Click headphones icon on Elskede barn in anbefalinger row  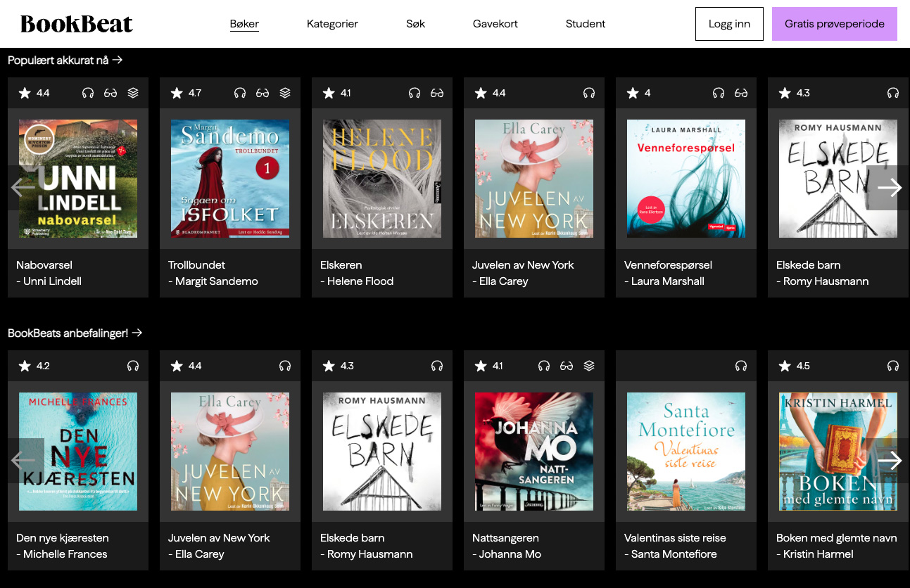(437, 366)
